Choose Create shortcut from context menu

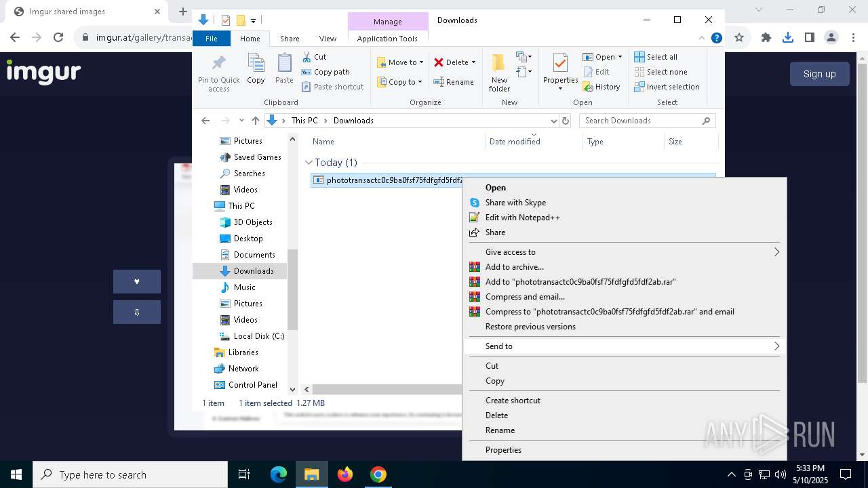click(x=513, y=401)
